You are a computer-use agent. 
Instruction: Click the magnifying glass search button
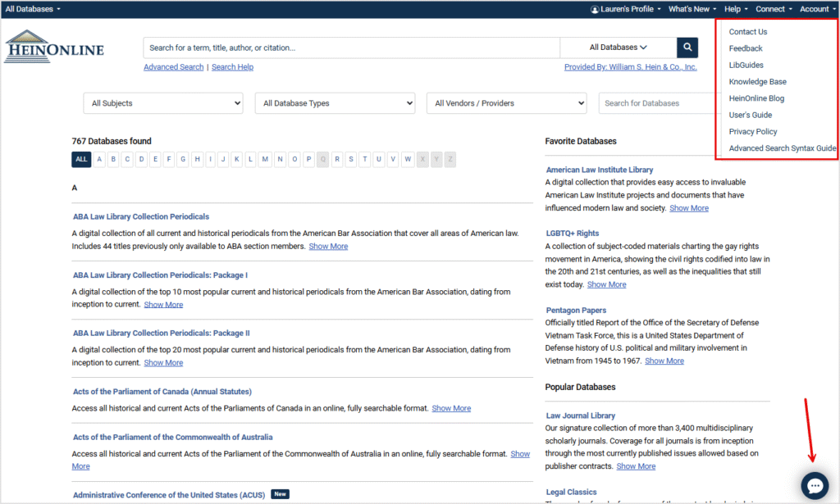[687, 48]
